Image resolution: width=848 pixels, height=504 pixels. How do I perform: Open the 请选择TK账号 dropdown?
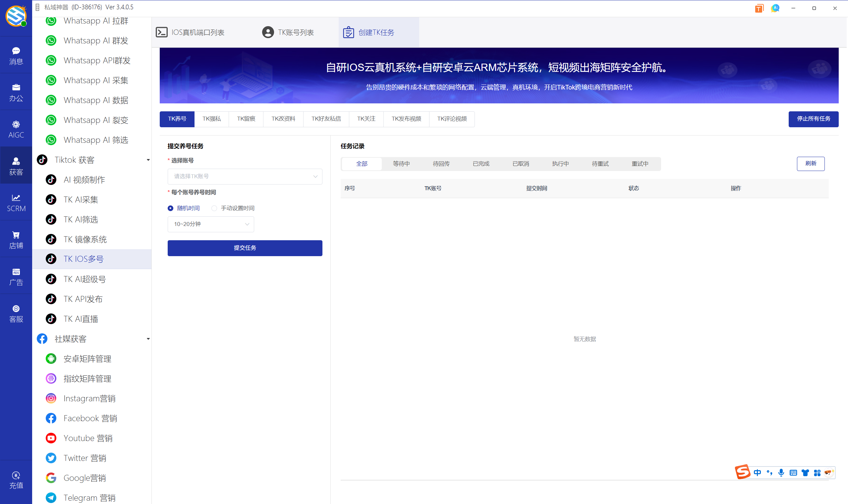click(x=244, y=176)
